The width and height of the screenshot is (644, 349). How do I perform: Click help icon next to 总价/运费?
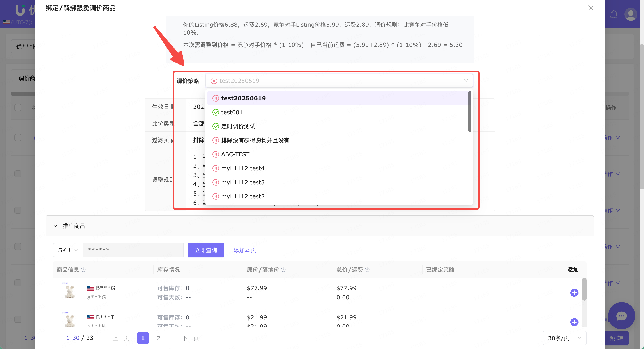367,270
